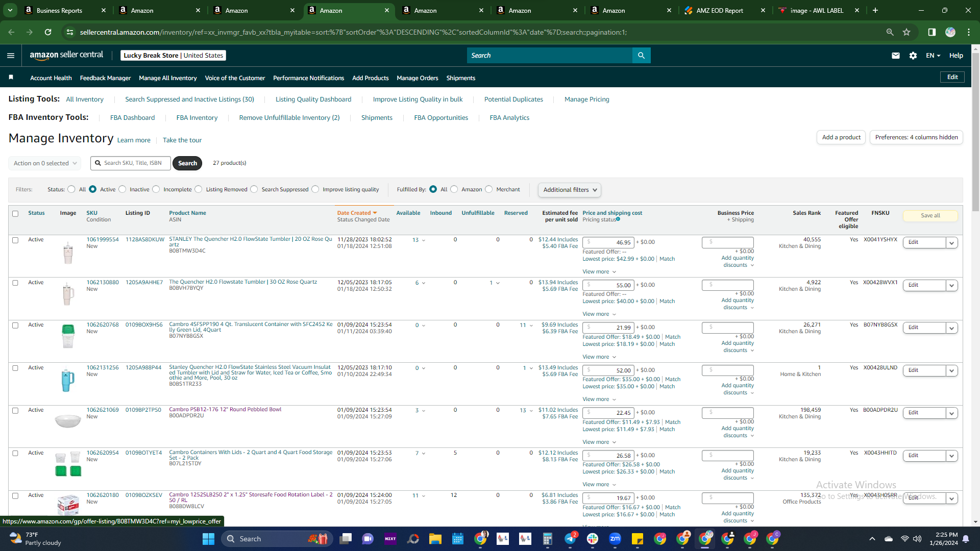
Task: Bookmark this page with the star icon
Action: tap(906, 32)
